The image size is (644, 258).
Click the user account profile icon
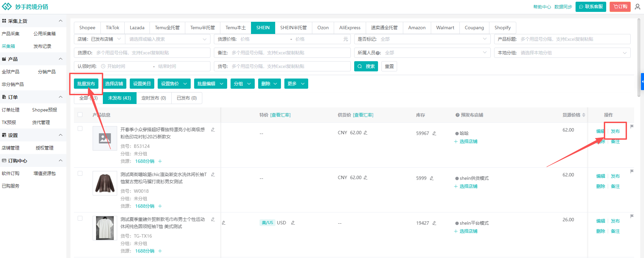coord(637,7)
